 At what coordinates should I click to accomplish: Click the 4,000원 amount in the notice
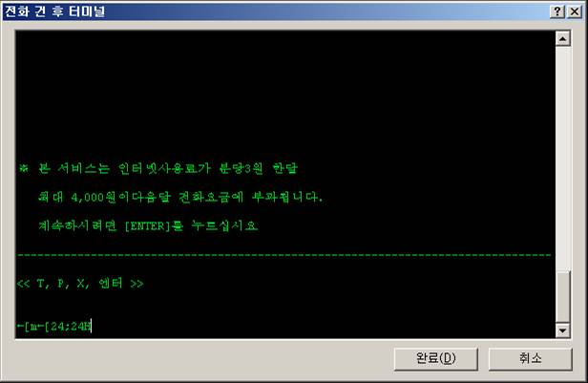(94, 198)
